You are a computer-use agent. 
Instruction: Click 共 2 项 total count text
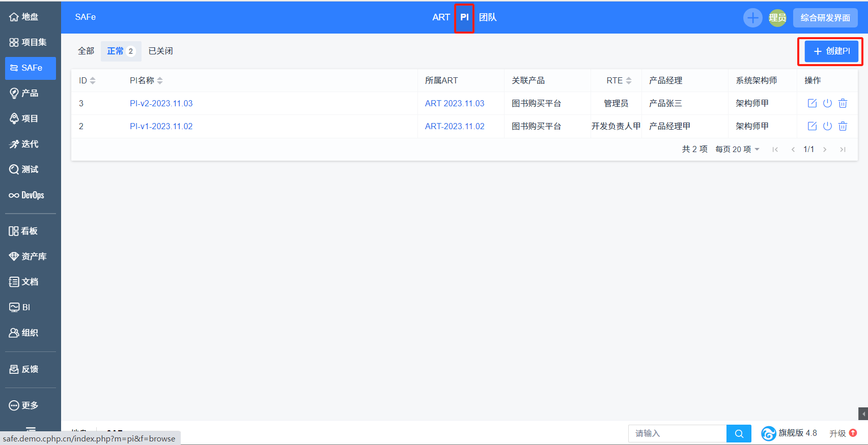point(694,149)
